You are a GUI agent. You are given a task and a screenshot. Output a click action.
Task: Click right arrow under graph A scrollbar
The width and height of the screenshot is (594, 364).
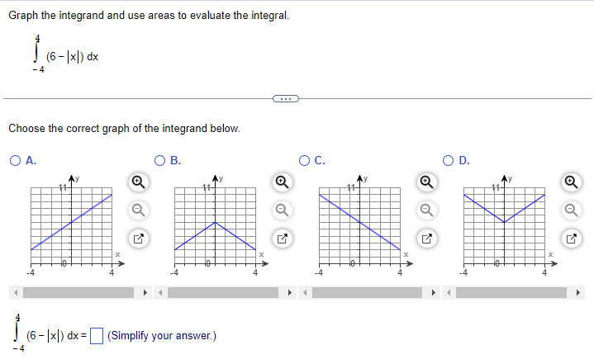(145, 292)
